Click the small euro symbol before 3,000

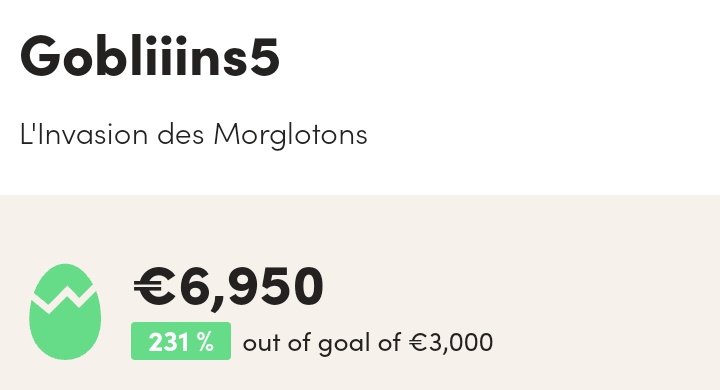pyautogui.click(x=418, y=343)
